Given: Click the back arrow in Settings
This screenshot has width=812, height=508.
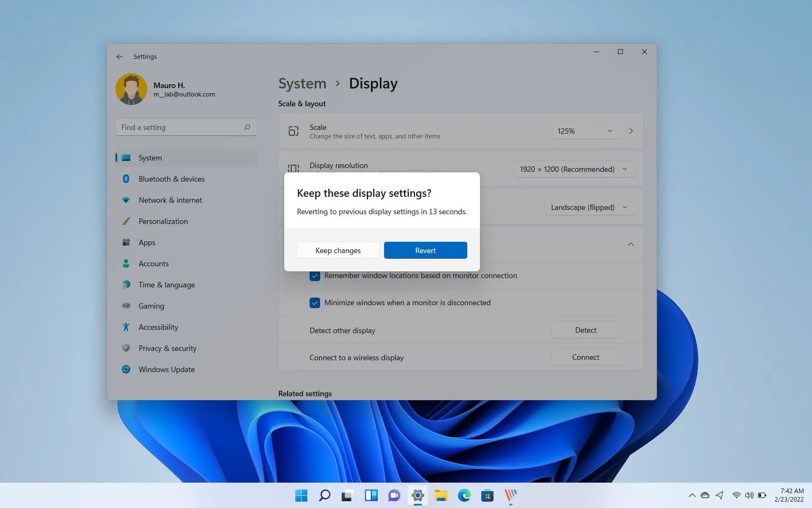Looking at the screenshot, I should coord(120,57).
